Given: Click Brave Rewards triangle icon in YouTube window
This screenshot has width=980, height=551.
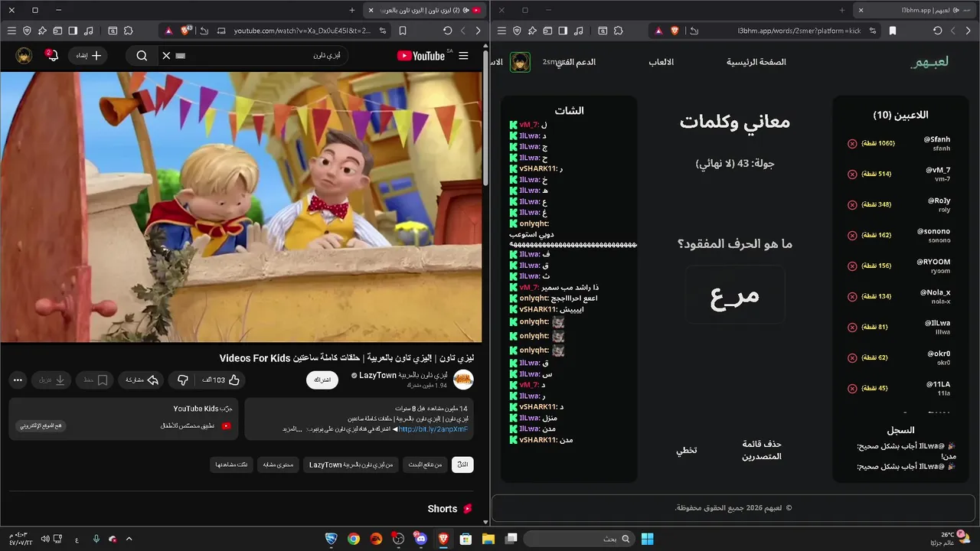Looking at the screenshot, I should (x=168, y=31).
